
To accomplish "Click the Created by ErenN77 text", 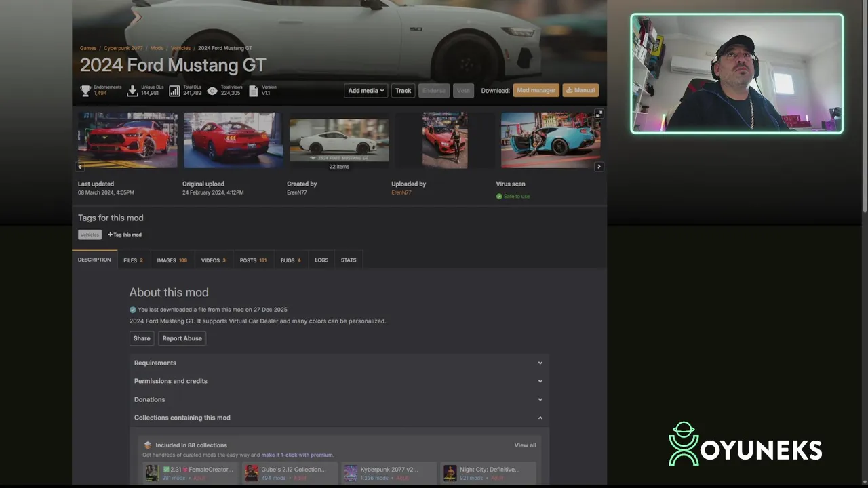I will 297,192.
